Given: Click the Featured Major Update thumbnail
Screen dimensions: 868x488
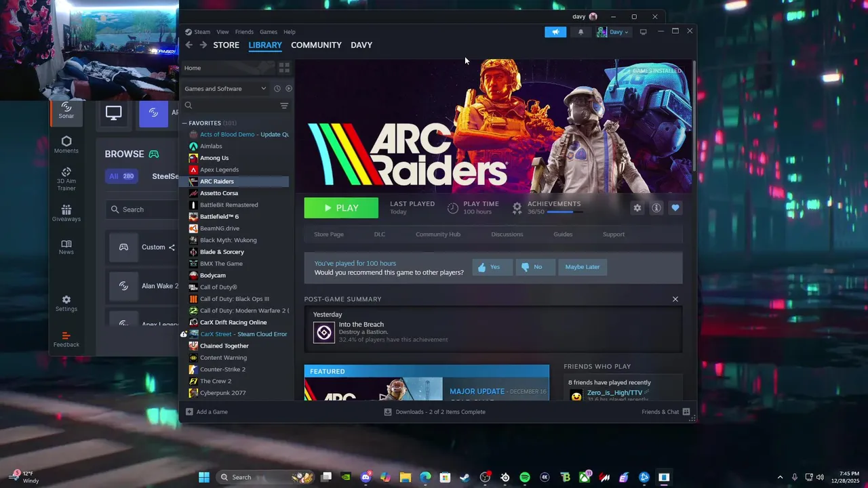Looking at the screenshot, I should pos(374,389).
